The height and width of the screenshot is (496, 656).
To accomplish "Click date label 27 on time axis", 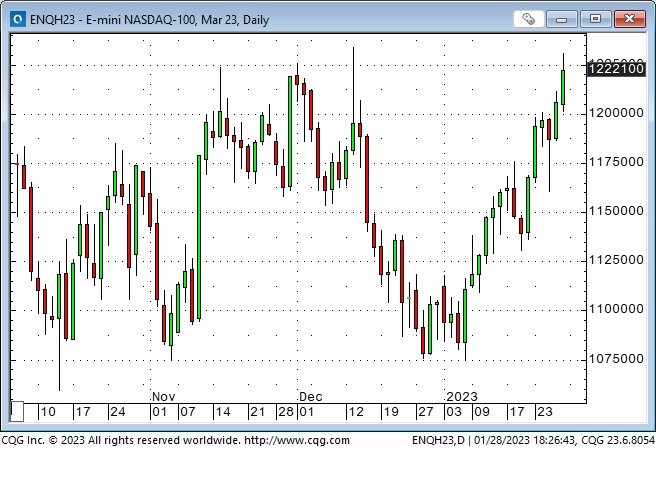I will [x=426, y=412].
